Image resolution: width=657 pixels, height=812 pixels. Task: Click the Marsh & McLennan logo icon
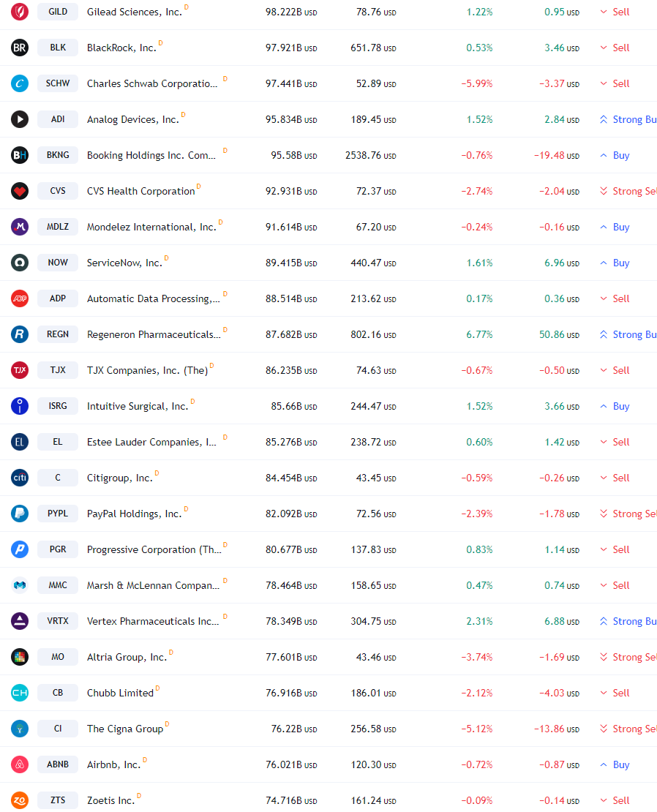coord(20,585)
